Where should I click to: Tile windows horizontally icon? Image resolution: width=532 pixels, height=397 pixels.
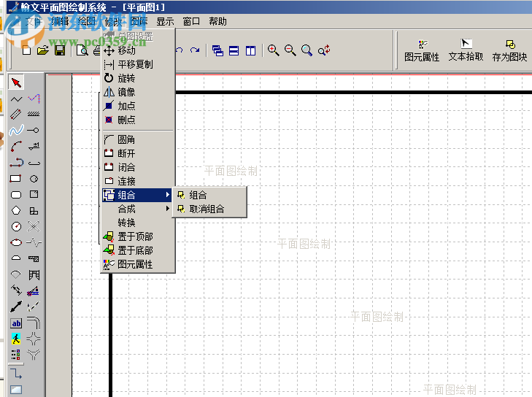(234, 50)
